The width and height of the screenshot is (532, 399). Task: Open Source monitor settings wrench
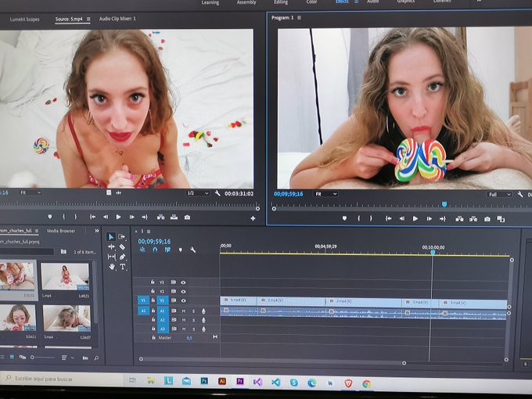[217, 193]
